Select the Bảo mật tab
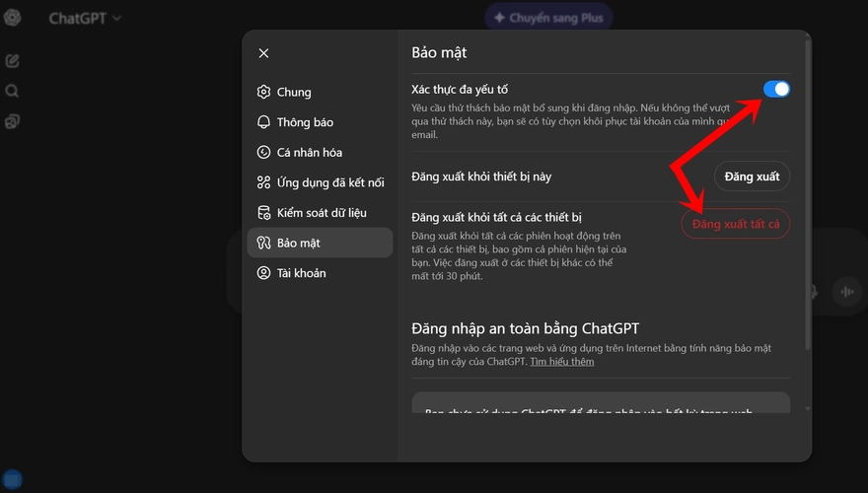 (320, 243)
